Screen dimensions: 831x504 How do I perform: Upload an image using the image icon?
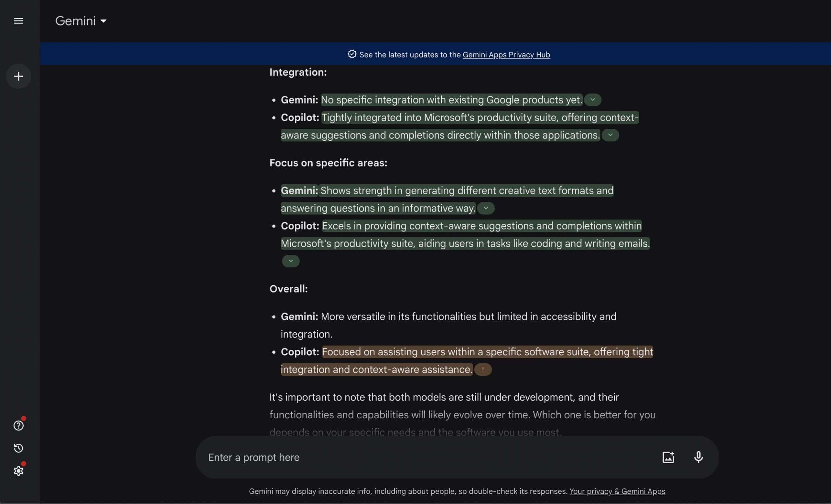click(x=668, y=457)
